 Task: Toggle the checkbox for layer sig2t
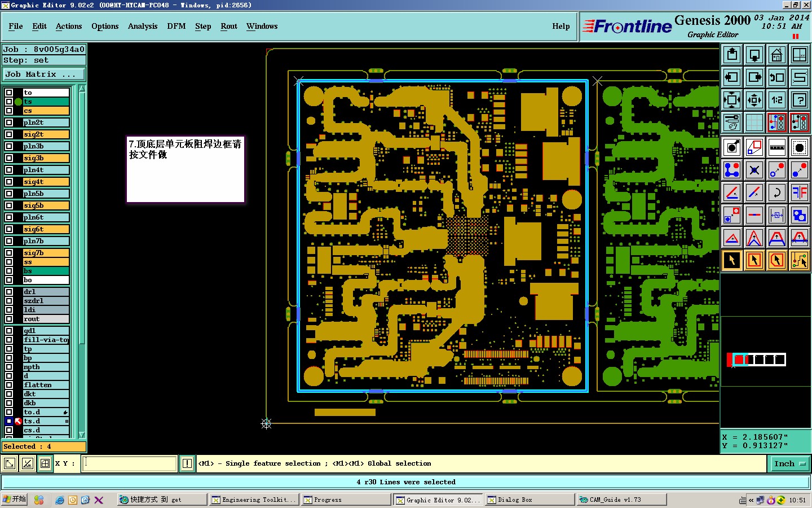[9, 134]
